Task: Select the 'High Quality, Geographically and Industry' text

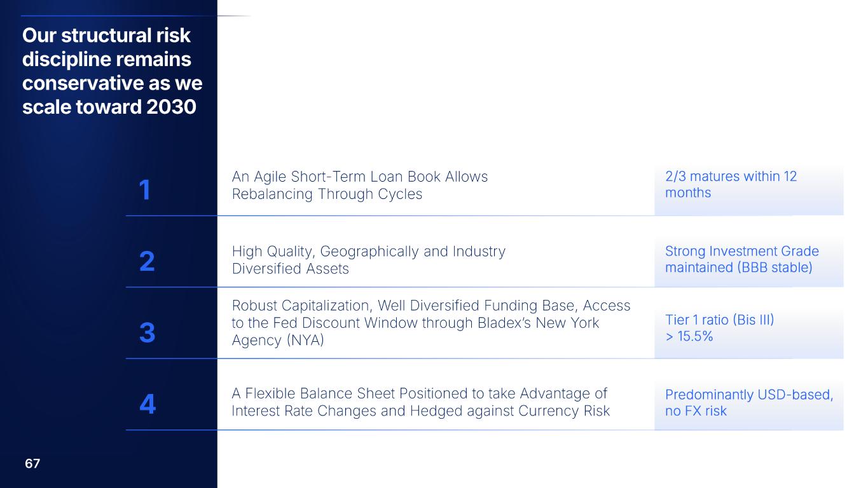Action: pos(369,252)
